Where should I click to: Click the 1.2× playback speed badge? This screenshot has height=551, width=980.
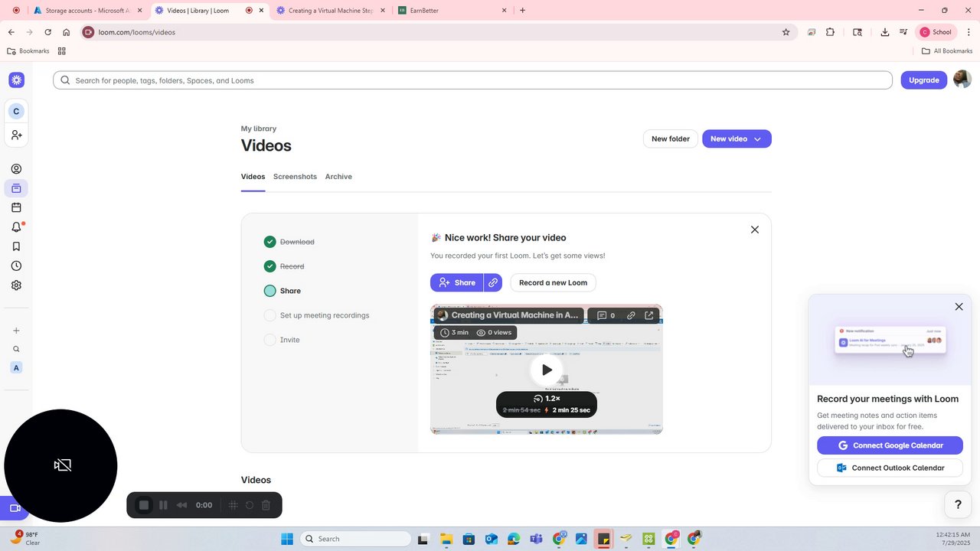[x=547, y=399]
